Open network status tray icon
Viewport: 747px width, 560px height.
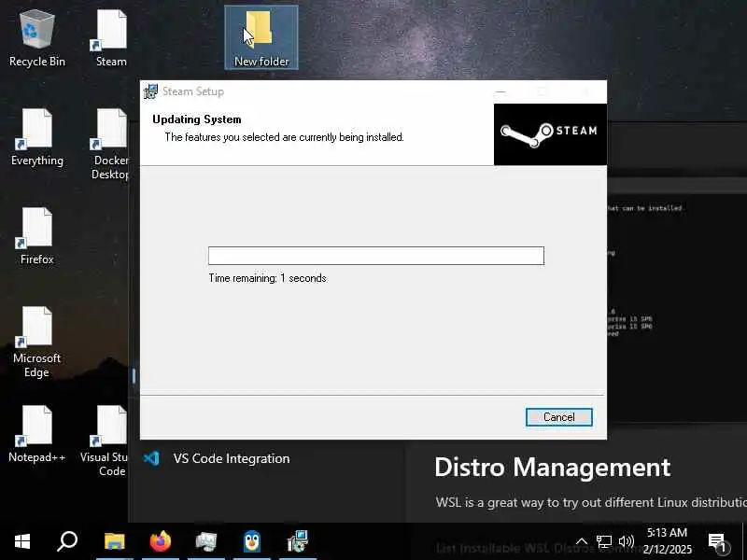604,541
